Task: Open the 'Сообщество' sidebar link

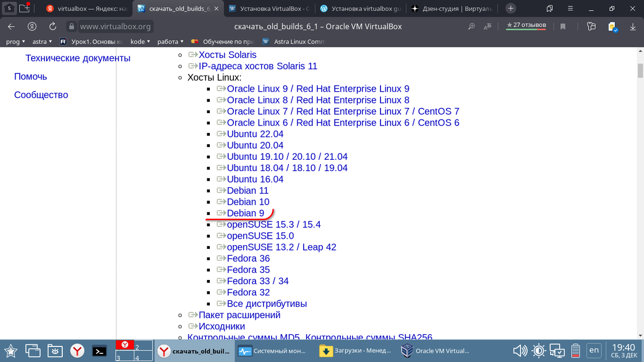Action: (41, 94)
